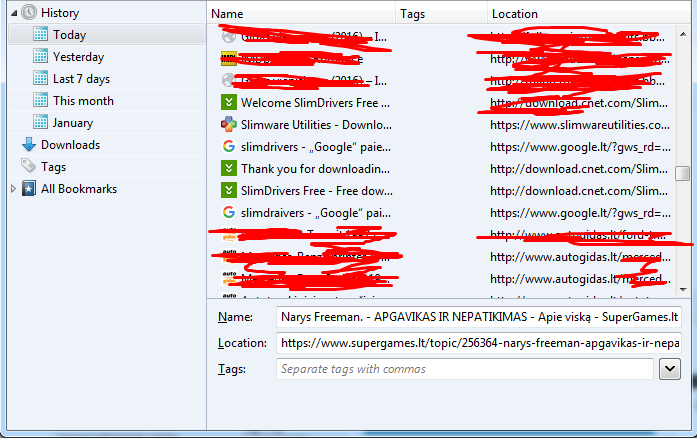Select 'Welcome SlimDrivers Free ...' entry

point(316,103)
